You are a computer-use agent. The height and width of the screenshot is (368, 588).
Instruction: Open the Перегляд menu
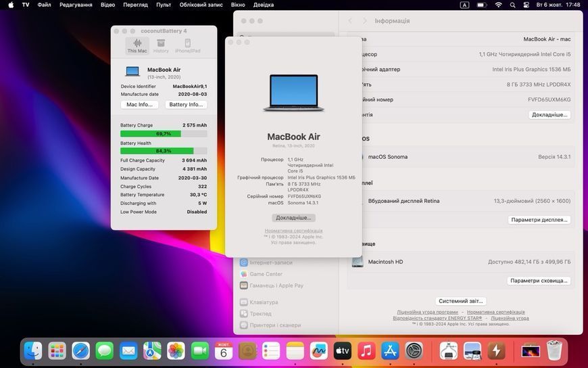click(135, 5)
